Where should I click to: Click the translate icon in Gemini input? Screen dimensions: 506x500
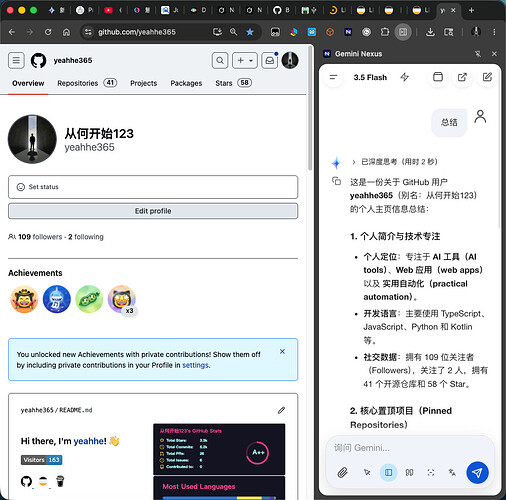(452, 472)
